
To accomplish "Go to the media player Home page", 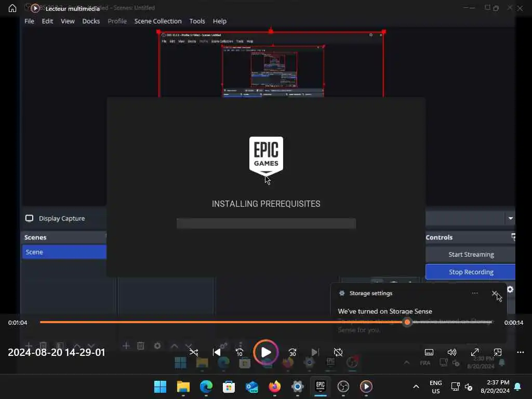I will point(12,8).
